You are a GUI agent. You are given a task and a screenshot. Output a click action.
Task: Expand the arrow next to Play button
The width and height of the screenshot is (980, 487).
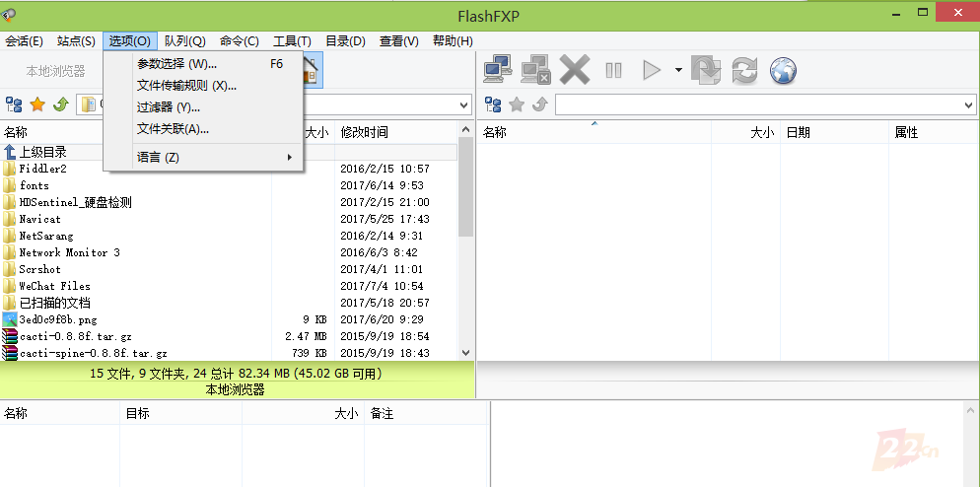click(x=678, y=70)
